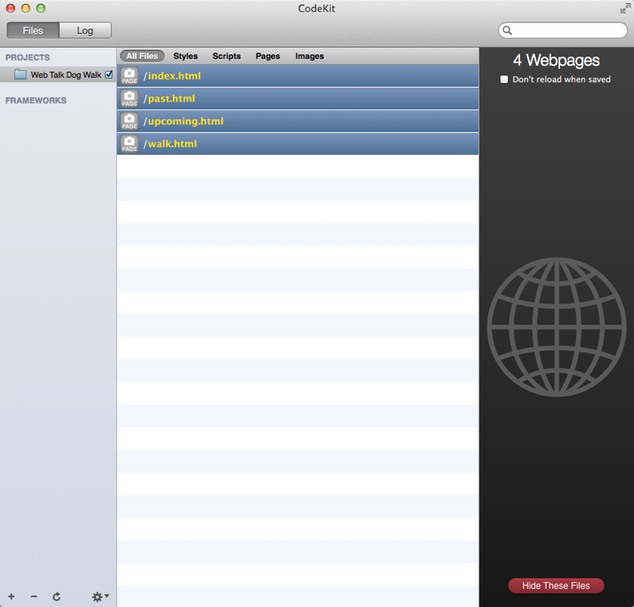
Task: Minimize the CodeKit window with the yellow button
Action: [25, 8]
